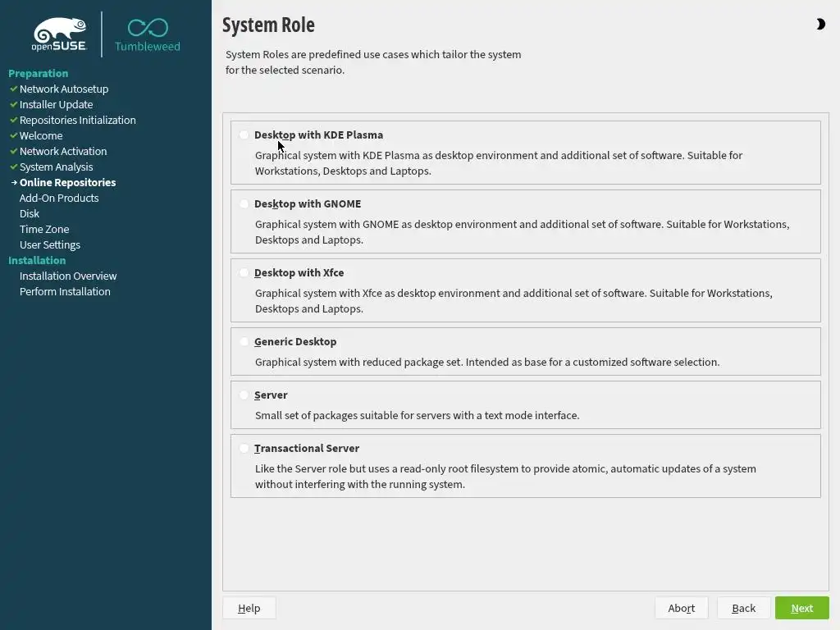Click the Installer Update checkmark icon
840x630 pixels.
pyautogui.click(x=13, y=104)
